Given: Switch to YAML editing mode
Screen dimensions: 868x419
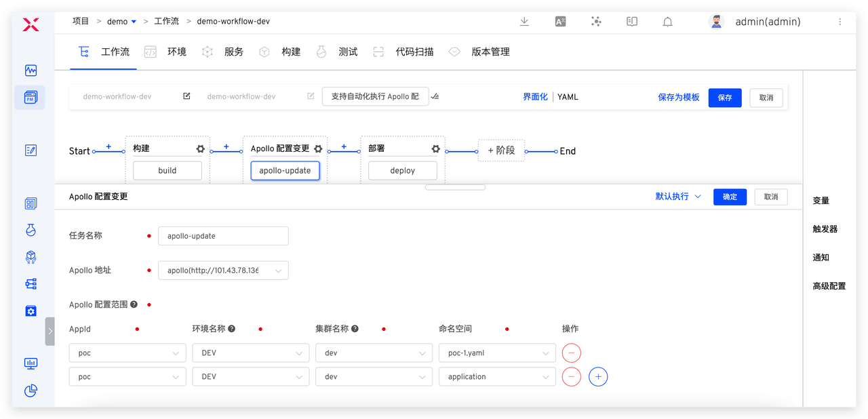Looking at the screenshot, I should pyautogui.click(x=568, y=97).
